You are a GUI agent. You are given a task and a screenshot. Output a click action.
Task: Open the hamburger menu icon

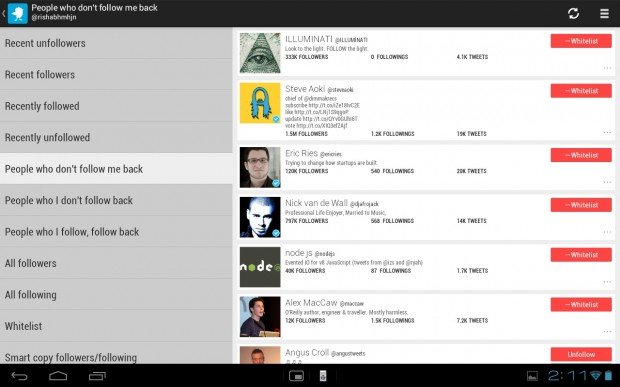[x=604, y=13]
